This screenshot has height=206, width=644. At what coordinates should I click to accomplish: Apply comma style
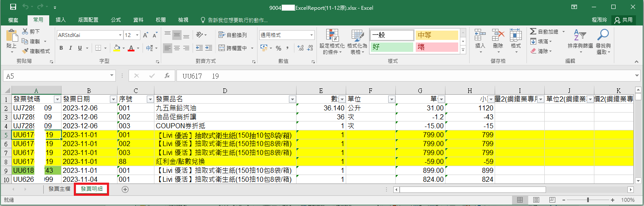coord(288,48)
